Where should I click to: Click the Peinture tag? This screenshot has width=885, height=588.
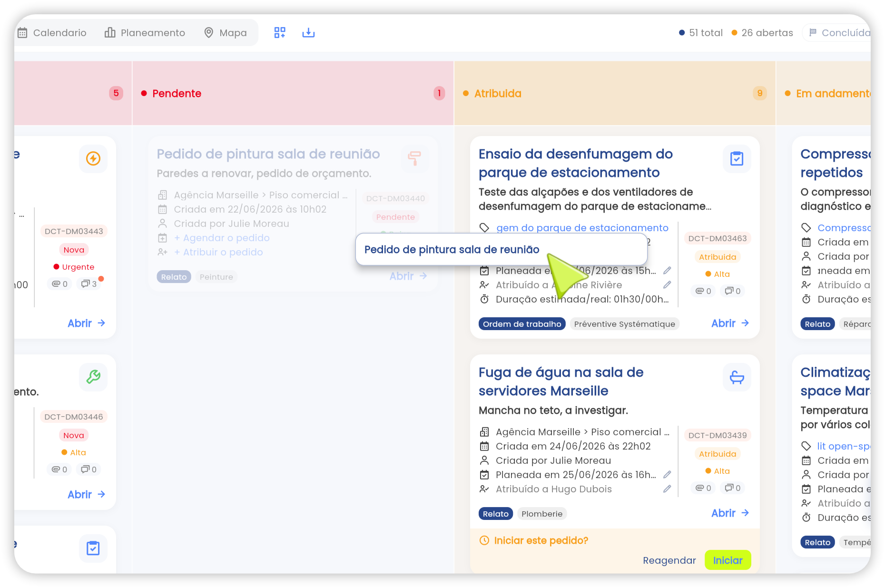click(216, 277)
